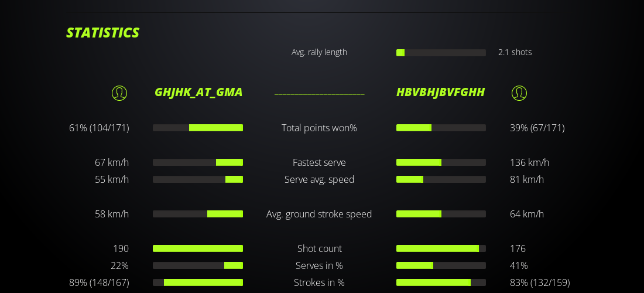The image size is (644, 293).
Task: Click left player's Total points won bar
Action: (198, 128)
